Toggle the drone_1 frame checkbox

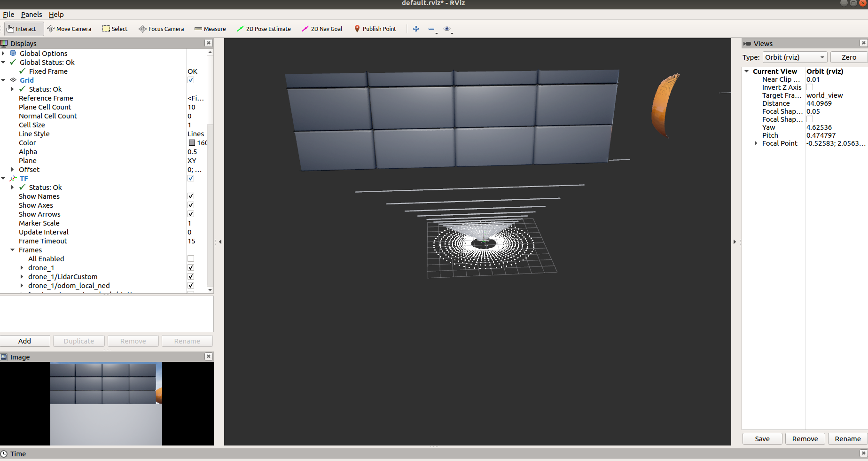click(x=191, y=267)
